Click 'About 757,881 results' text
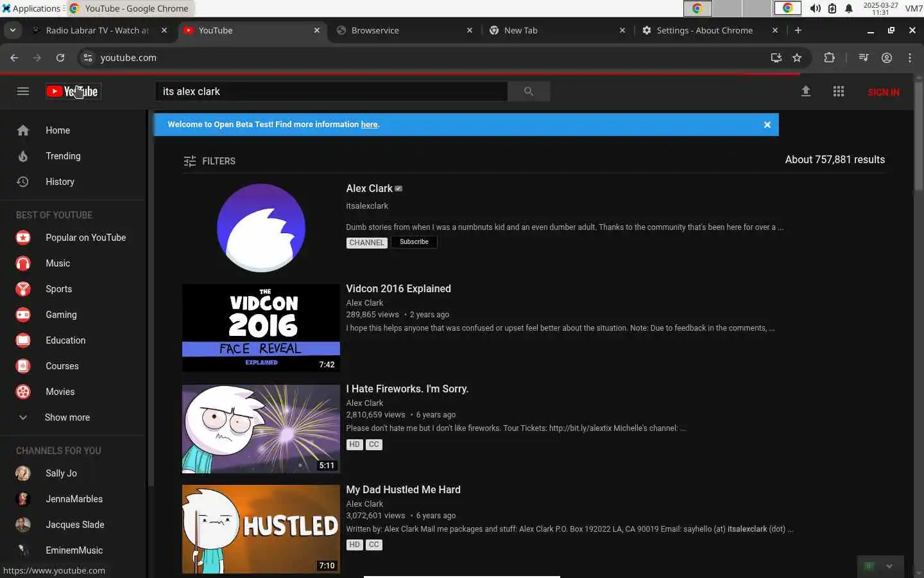Screen dimensions: 924x578 click(x=835, y=160)
